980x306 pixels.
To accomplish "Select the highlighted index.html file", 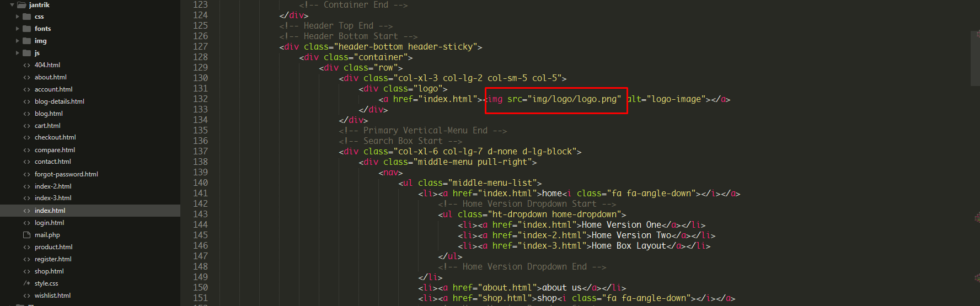I will 50,211.
